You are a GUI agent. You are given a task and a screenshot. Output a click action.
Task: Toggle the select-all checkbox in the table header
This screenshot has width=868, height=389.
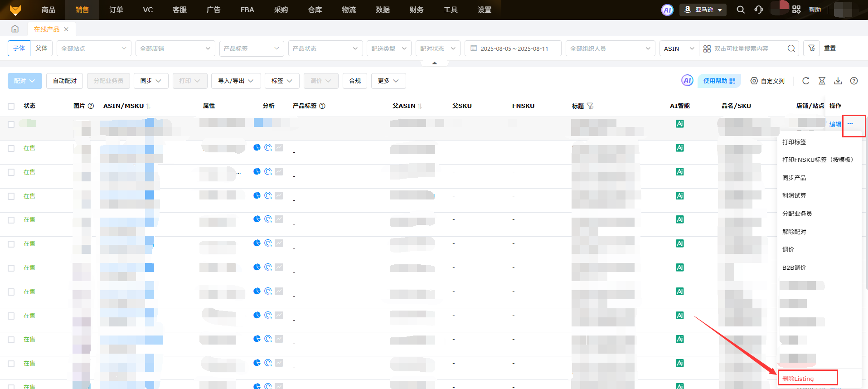tap(11, 106)
